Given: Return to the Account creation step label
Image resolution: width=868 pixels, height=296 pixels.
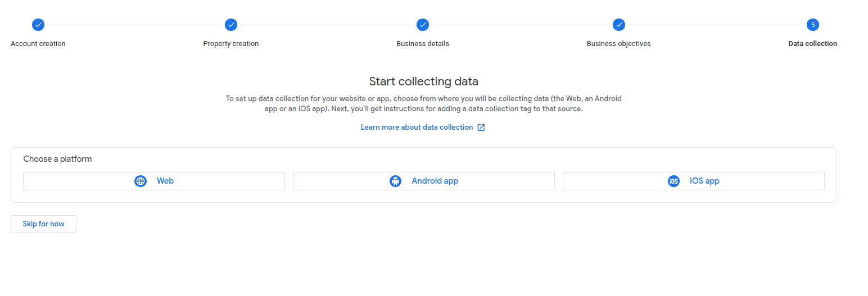Looking at the screenshot, I should coord(38,44).
